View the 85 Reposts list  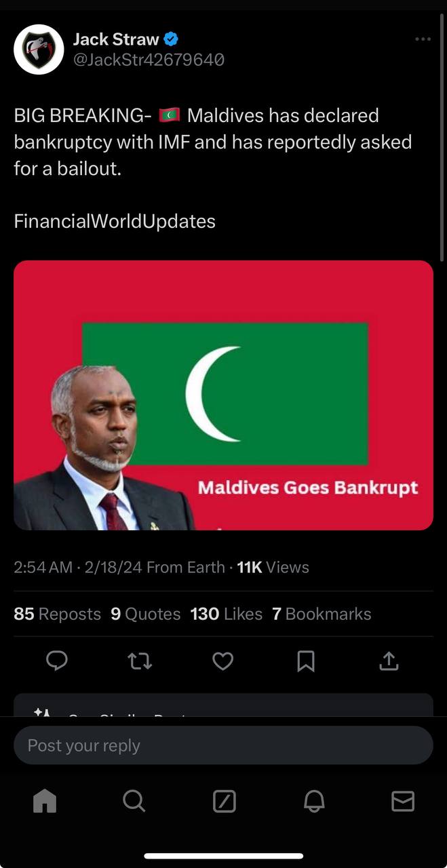tap(57, 614)
